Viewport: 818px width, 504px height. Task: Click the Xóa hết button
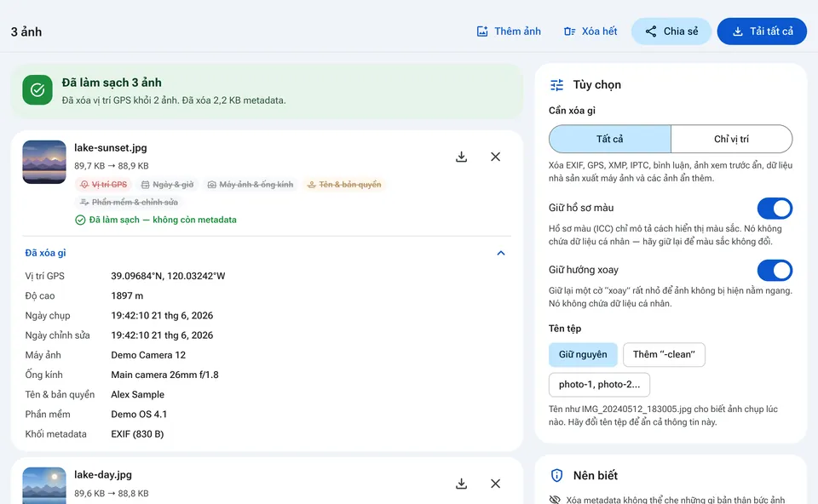coord(590,31)
